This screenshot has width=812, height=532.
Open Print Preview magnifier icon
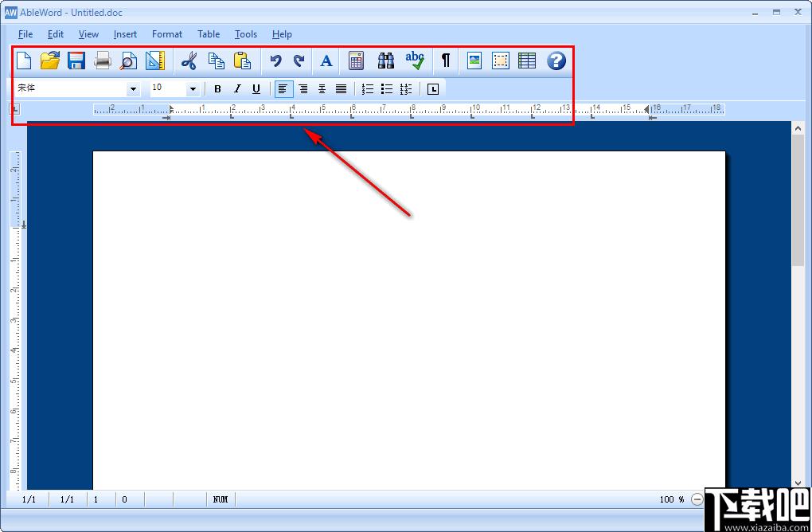pos(128,61)
